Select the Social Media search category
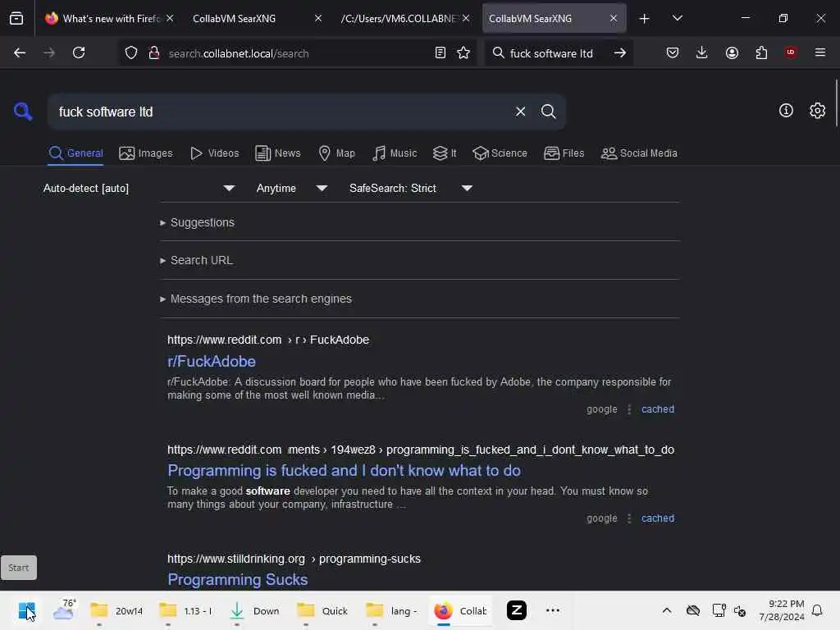 coord(639,153)
